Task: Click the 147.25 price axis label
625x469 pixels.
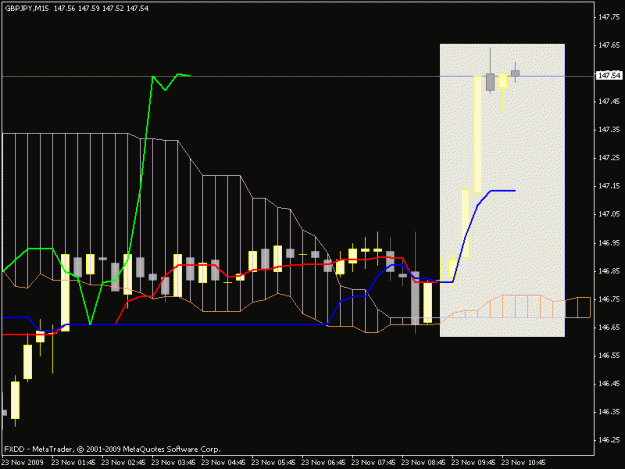Action: click(609, 158)
